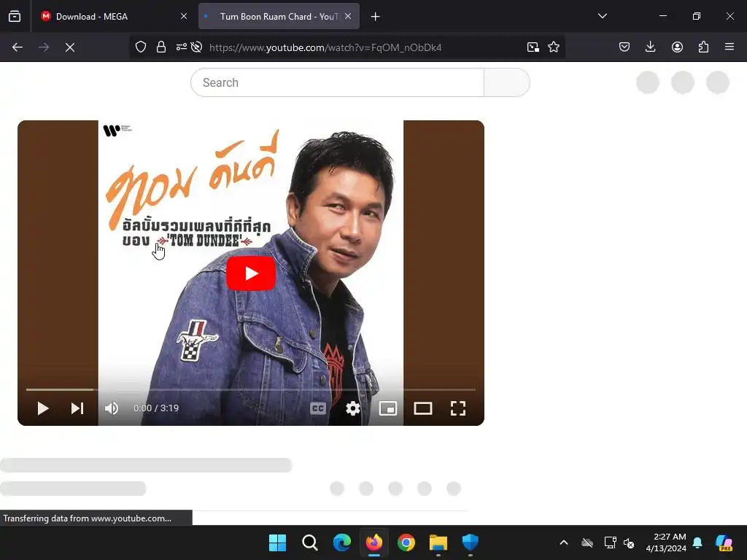The width and height of the screenshot is (747, 560).
Task: Open the clock showing 2:27 AM
Action: [x=665, y=542]
